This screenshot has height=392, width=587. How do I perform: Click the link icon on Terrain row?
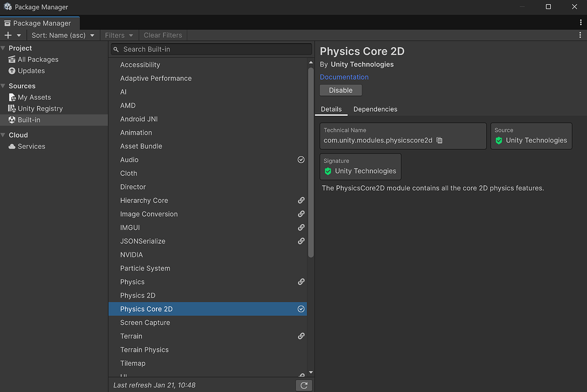[x=301, y=336]
